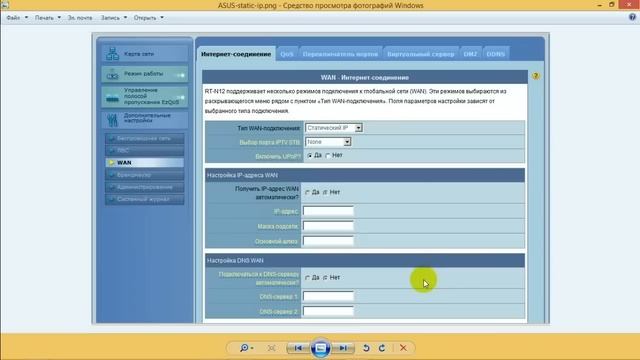Open Карта сети network map icon
Viewport: 640px width, 360px height.
click(112, 53)
